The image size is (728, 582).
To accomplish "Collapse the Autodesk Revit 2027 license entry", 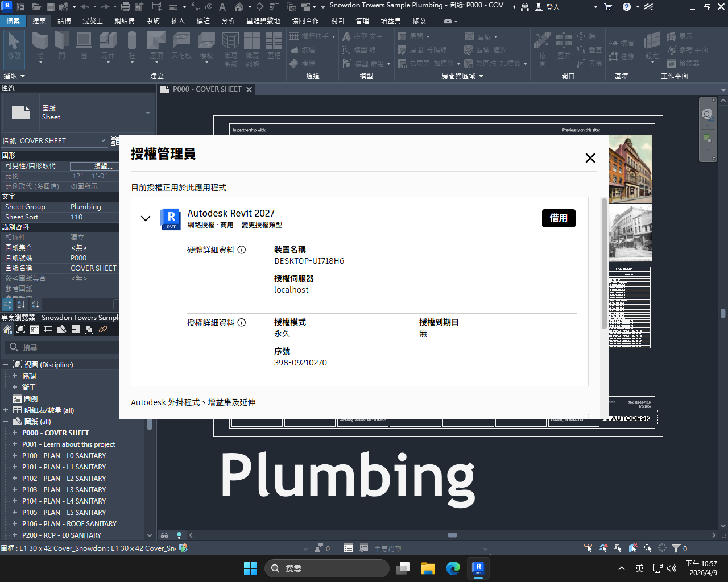I will (x=146, y=218).
